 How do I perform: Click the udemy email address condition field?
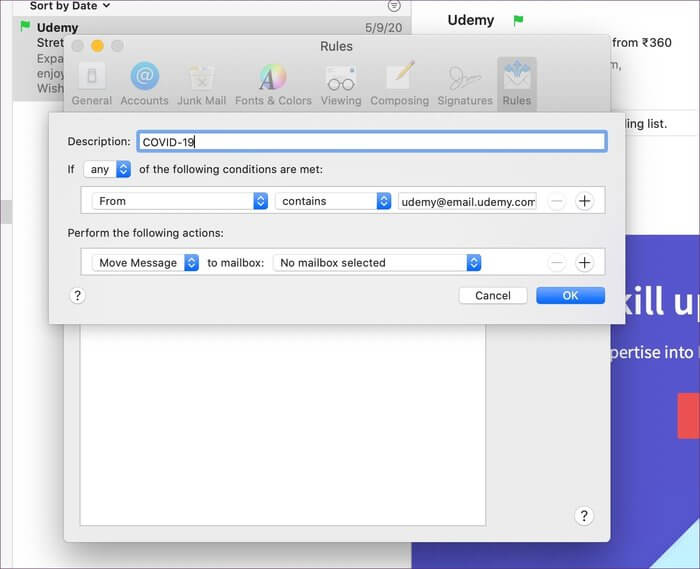pos(467,201)
